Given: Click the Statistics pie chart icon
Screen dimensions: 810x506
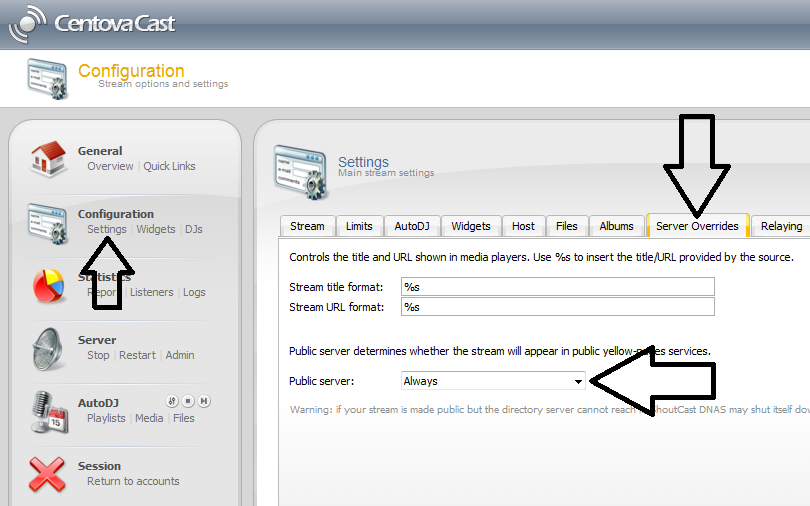Looking at the screenshot, I should (x=48, y=286).
